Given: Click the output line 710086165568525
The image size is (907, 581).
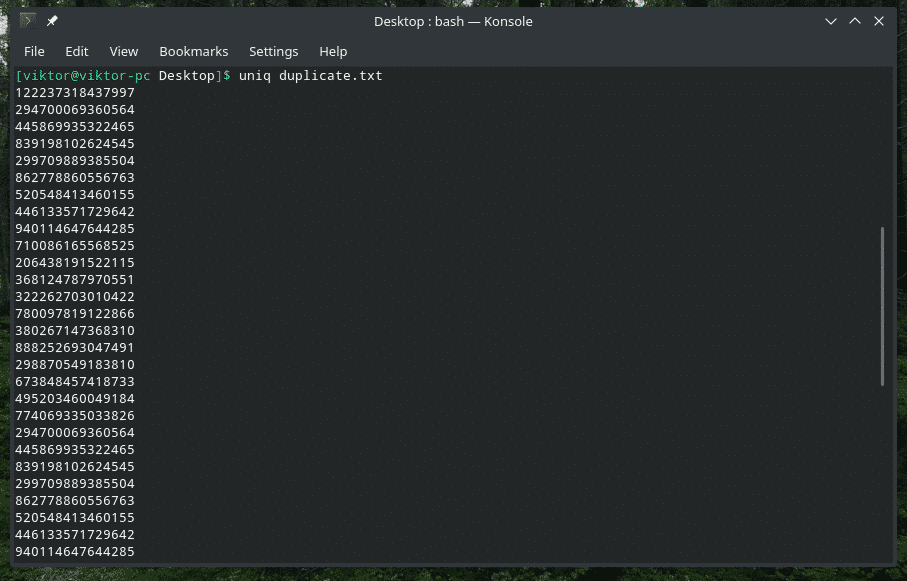Looking at the screenshot, I should pyautogui.click(x=75, y=245).
